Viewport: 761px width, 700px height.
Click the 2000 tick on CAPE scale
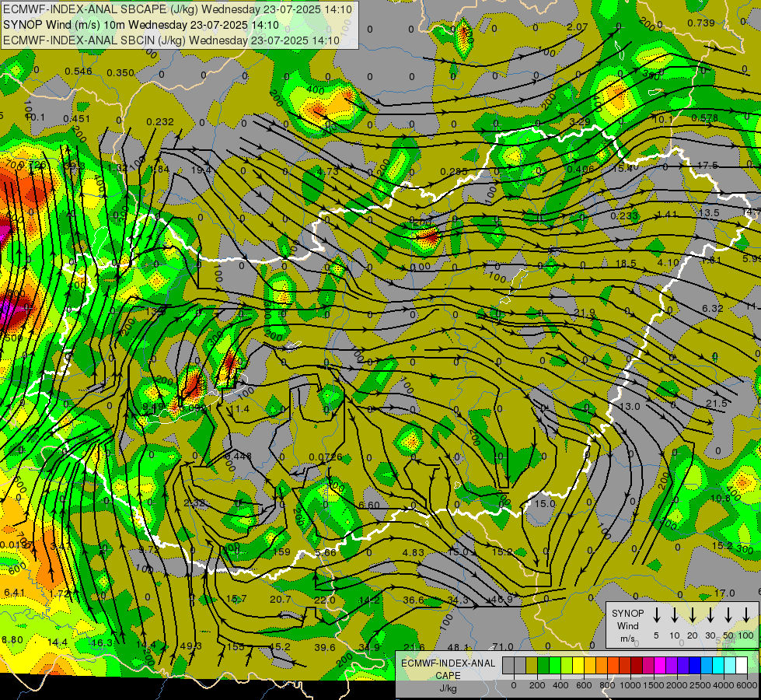click(677, 685)
